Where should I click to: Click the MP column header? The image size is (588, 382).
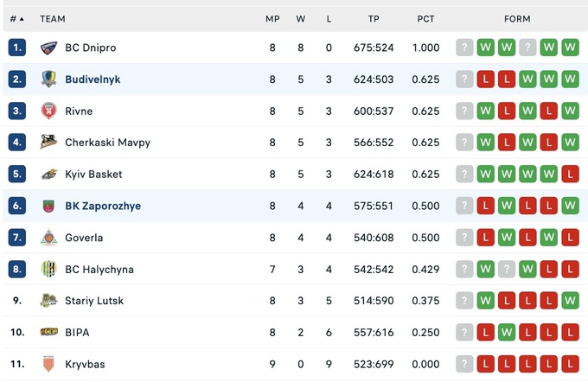pyautogui.click(x=272, y=18)
